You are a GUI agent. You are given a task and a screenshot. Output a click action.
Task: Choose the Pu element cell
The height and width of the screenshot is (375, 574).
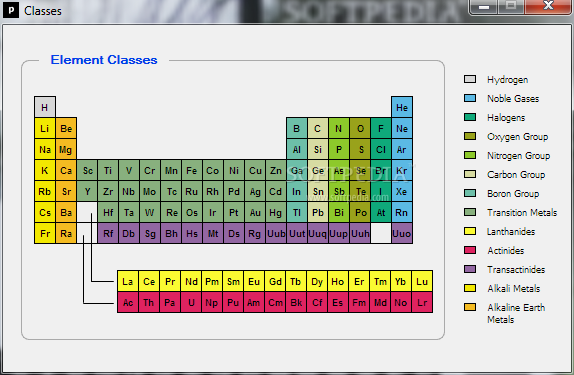pos(233,302)
